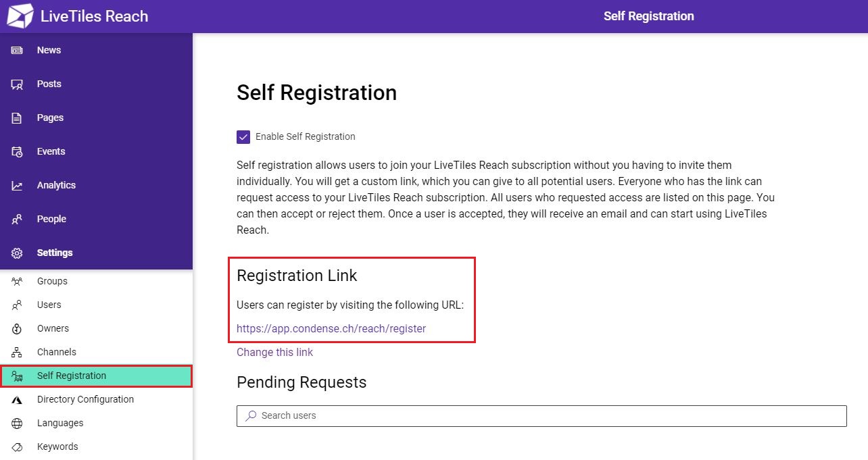Image resolution: width=868 pixels, height=460 pixels.
Task: Select Channels in the settings list
Action: [x=96, y=352]
